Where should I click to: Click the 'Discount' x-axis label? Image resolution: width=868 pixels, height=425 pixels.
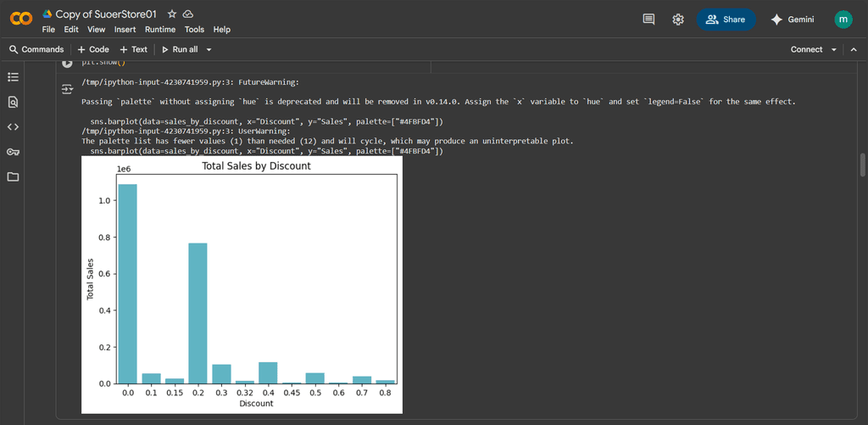(x=256, y=404)
